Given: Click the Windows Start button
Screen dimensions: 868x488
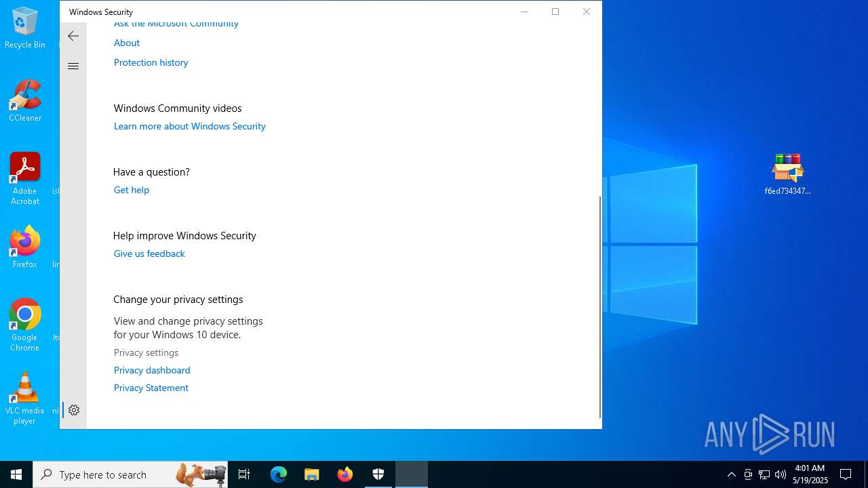Looking at the screenshot, I should pos(16,474).
